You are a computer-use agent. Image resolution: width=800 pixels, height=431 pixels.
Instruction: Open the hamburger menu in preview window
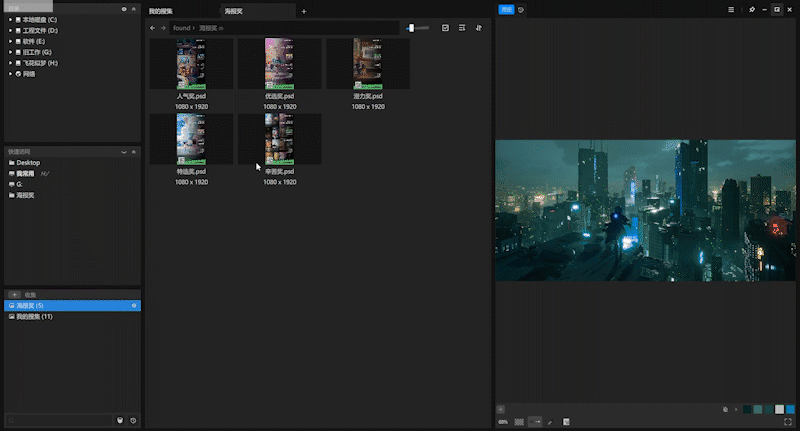coord(731,10)
